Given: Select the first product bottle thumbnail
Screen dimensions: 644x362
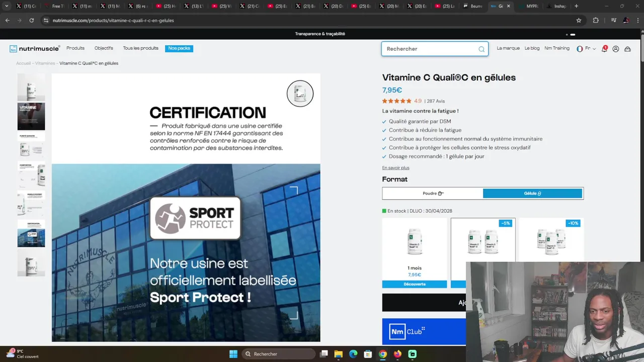Looking at the screenshot, I should [x=31, y=87].
